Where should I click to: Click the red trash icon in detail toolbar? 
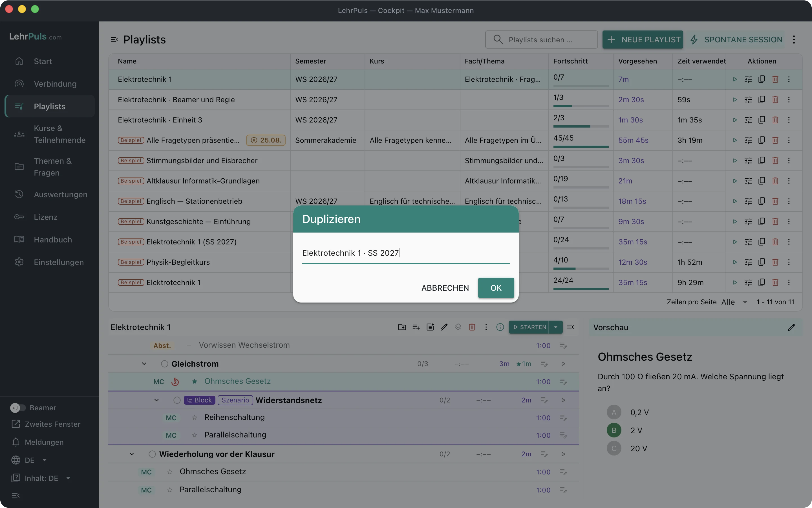472,327
